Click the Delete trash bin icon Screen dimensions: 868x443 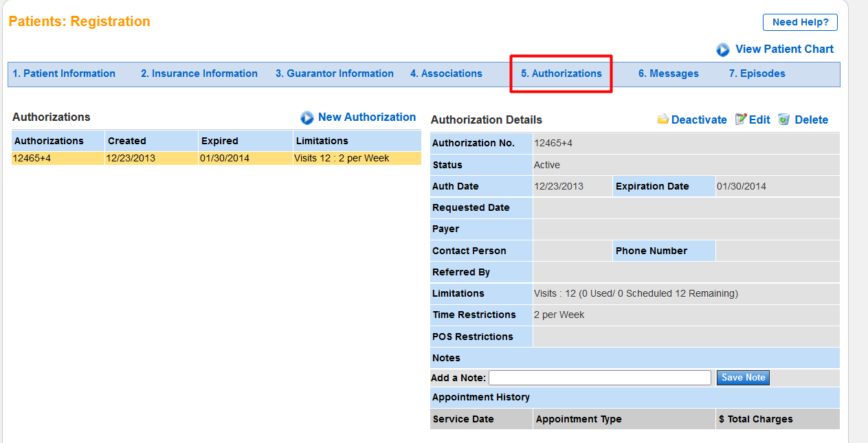(x=784, y=120)
